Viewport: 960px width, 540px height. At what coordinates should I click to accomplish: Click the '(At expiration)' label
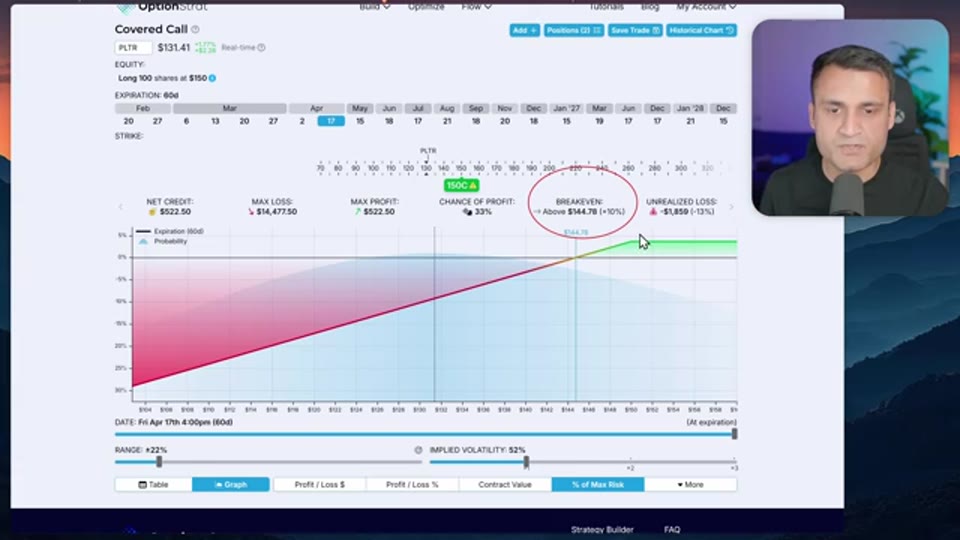coord(711,422)
